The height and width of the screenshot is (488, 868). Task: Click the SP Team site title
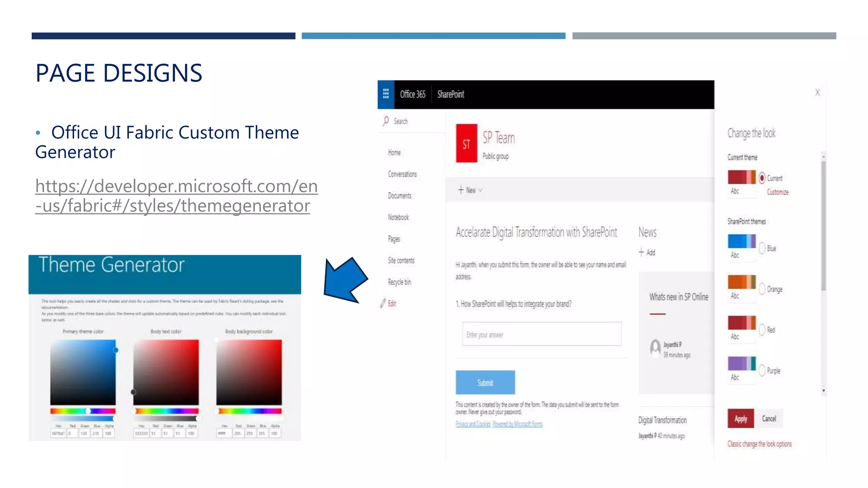pos(499,138)
